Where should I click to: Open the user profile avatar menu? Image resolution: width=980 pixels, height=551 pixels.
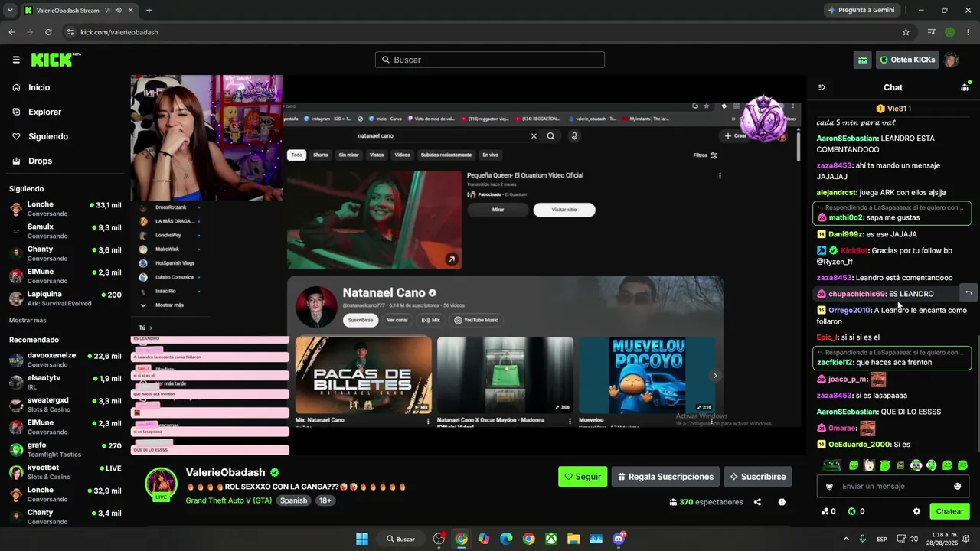click(951, 60)
